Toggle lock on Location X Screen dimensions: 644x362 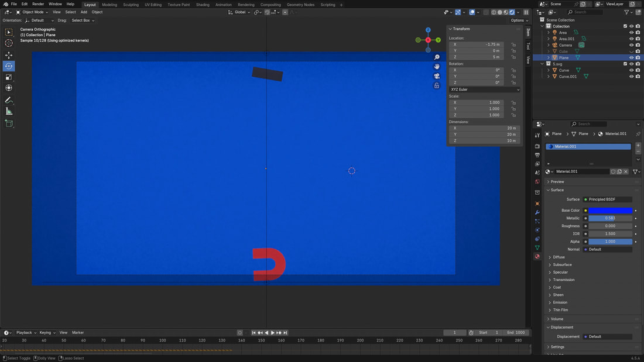pos(513,44)
